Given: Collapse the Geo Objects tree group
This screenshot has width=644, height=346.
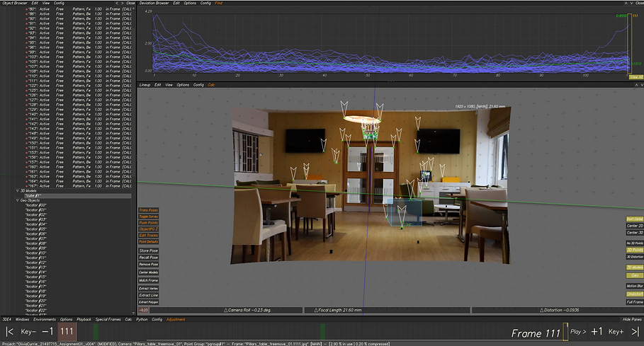Looking at the screenshot, I should click(18, 200).
